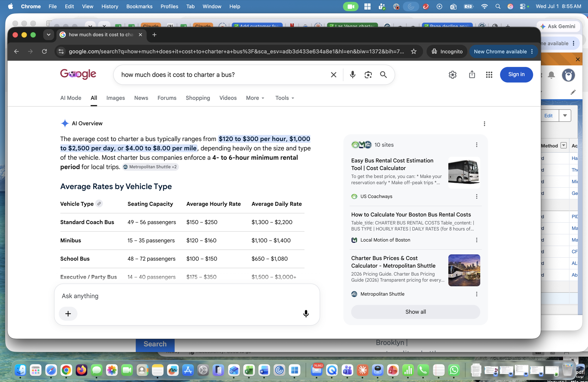Close the 'how much does it cost' tab
Screen dimensions: 588x382
pos(140,35)
